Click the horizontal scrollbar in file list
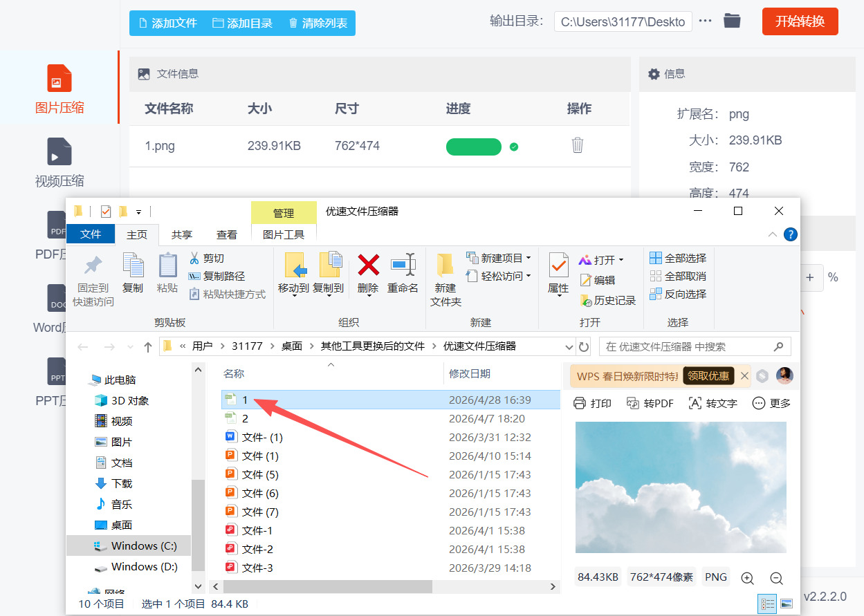Image resolution: width=864 pixels, height=616 pixels. pos(328,586)
